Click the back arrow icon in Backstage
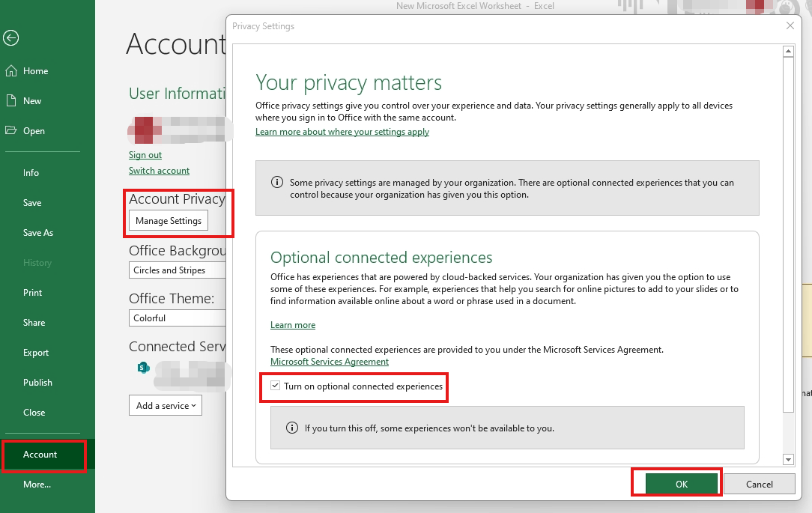The image size is (812, 513). tap(11, 37)
